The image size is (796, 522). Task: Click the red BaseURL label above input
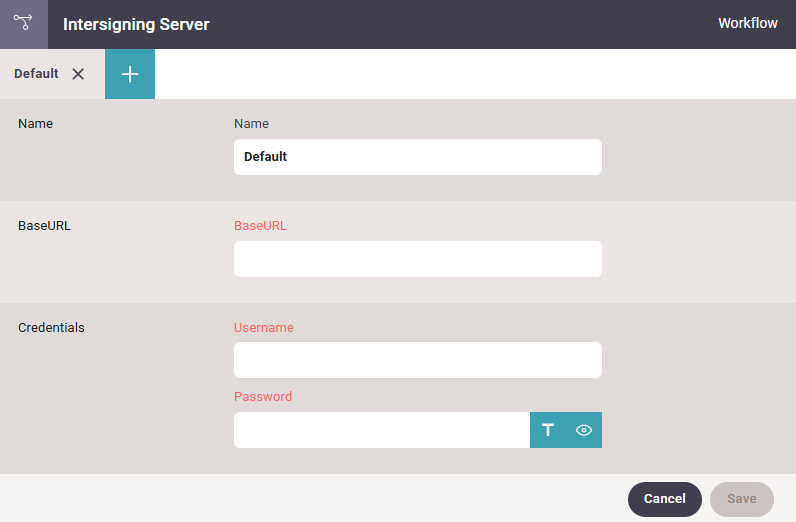coord(260,225)
